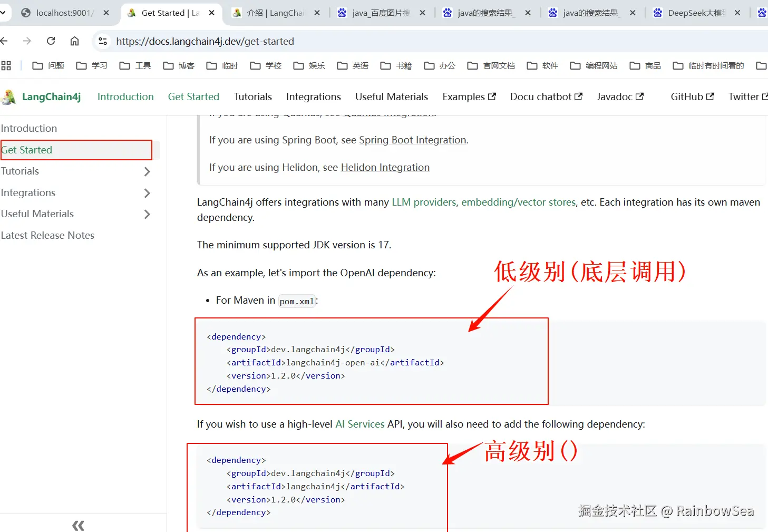768x532 pixels.
Task: Open Introduction in top navbar
Action: 125,96
